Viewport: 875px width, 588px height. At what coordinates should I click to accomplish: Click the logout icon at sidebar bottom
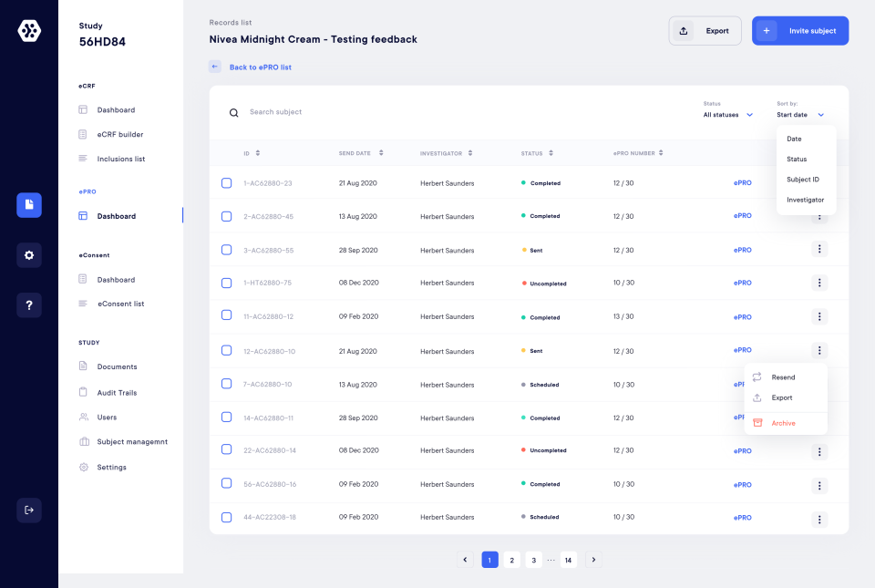(x=28, y=510)
